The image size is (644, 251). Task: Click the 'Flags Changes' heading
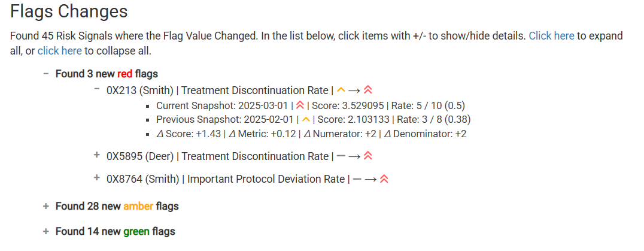click(69, 11)
